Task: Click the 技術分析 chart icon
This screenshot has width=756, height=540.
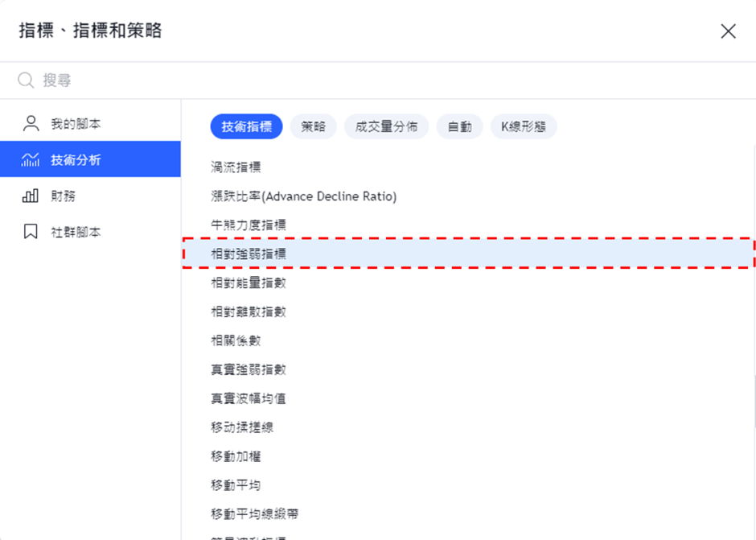Action: click(31, 160)
